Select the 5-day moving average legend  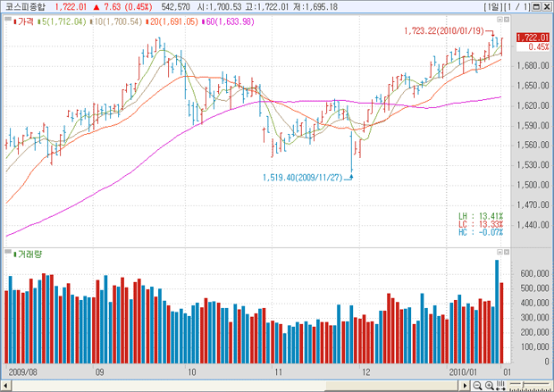[x=62, y=22]
